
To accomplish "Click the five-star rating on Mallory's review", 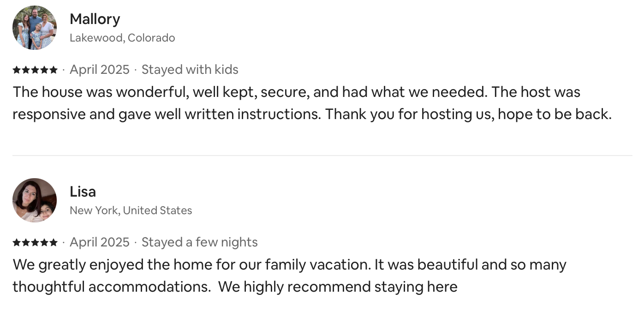I will pos(35,70).
